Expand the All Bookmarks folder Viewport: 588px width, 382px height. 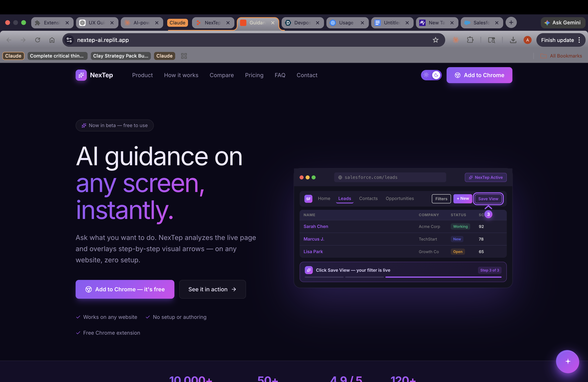tap(561, 56)
